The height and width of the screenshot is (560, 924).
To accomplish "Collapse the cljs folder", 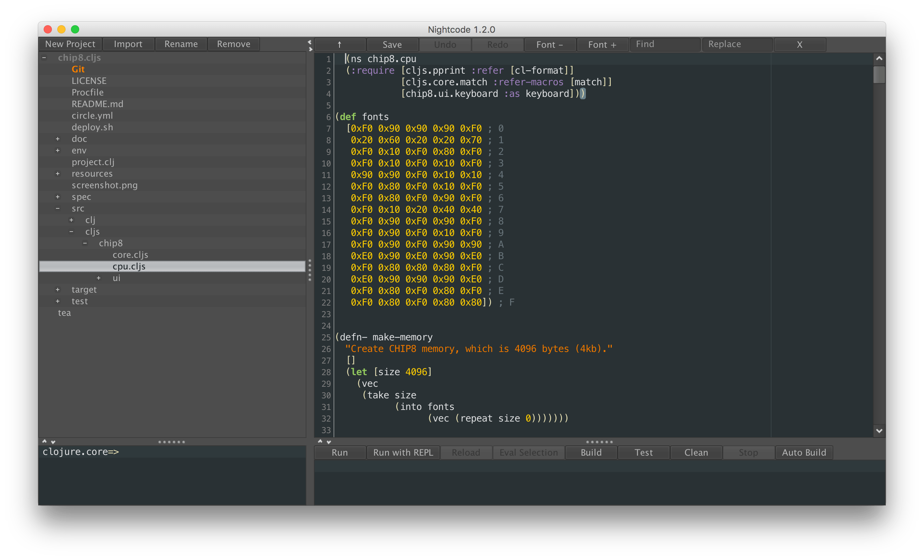I will click(71, 232).
